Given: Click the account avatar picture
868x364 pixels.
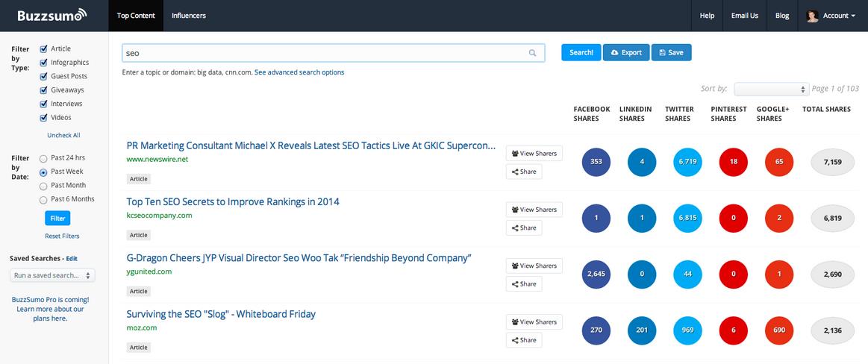Looking at the screenshot, I should click(x=812, y=16).
